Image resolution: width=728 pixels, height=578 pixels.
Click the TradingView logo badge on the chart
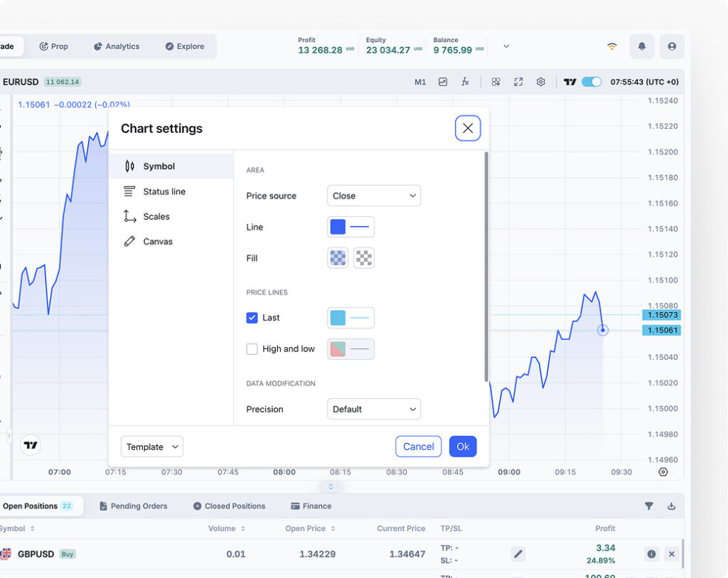pos(31,445)
